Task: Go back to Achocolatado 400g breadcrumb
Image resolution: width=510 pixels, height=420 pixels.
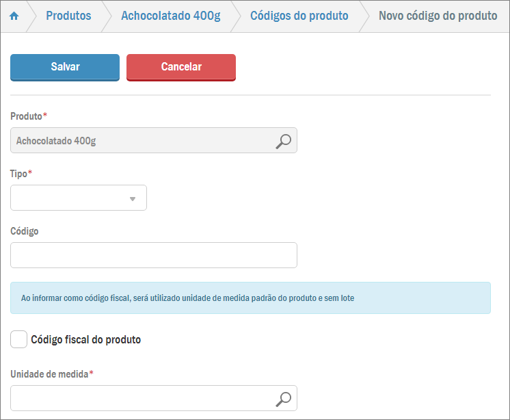Action: tap(170, 16)
